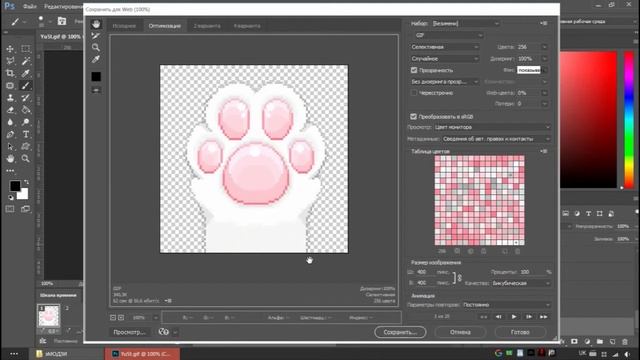The width and height of the screenshot is (640, 360).
Task: Open the Набор preset dropdown
Action: tap(466, 24)
